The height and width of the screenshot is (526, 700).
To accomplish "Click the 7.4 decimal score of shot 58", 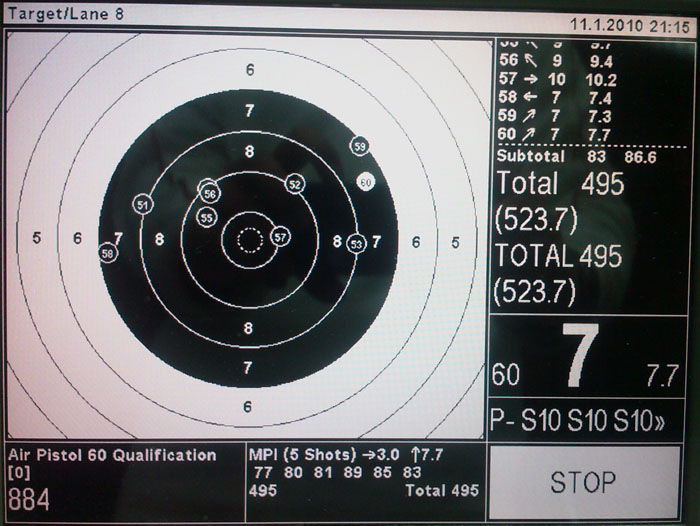I will (x=600, y=98).
